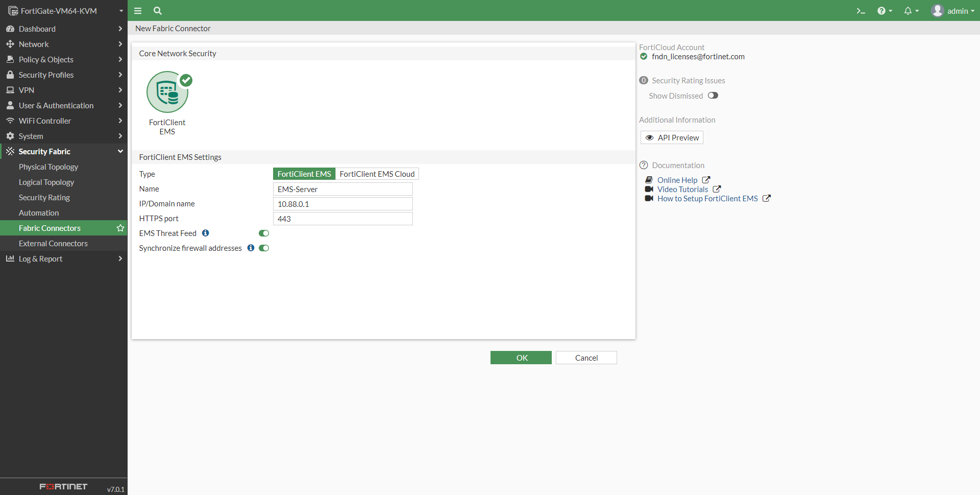The height and width of the screenshot is (495, 980).
Task: Click EMS Threat Feed info icon
Action: [206, 233]
